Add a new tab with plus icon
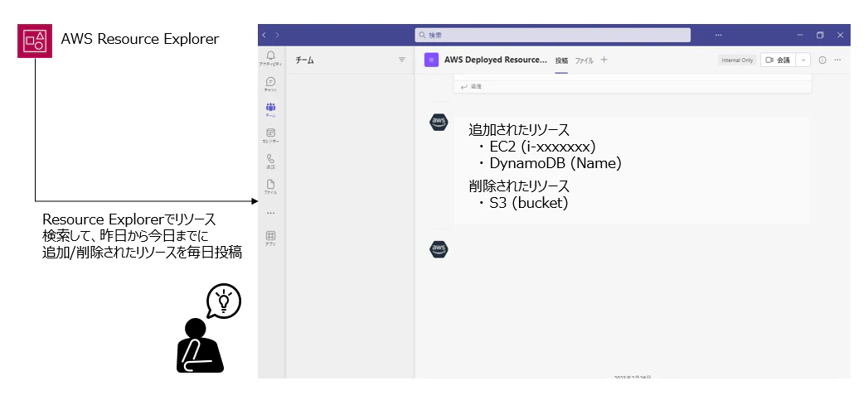Viewport: 868px width, 400px height. click(604, 60)
